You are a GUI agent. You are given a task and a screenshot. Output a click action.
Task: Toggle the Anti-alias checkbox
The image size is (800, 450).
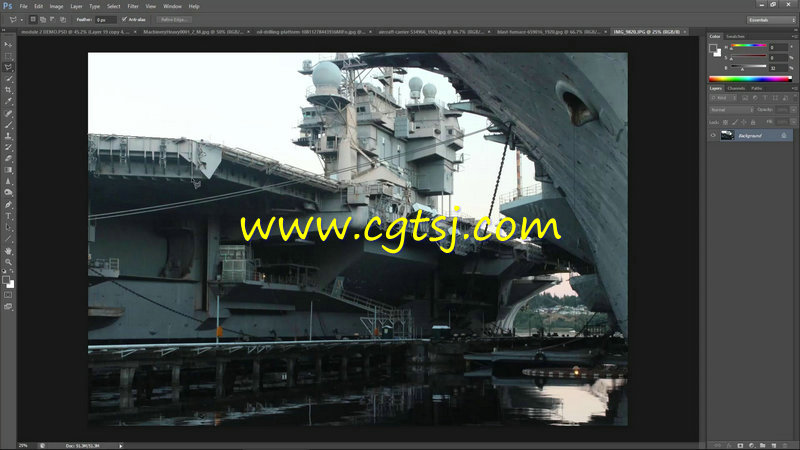[124, 19]
